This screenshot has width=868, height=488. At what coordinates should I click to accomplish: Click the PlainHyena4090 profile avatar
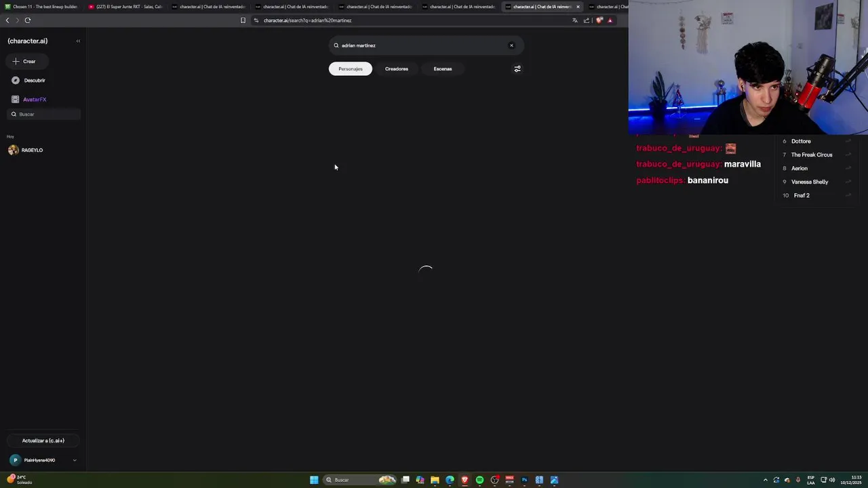tap(15, 460)
